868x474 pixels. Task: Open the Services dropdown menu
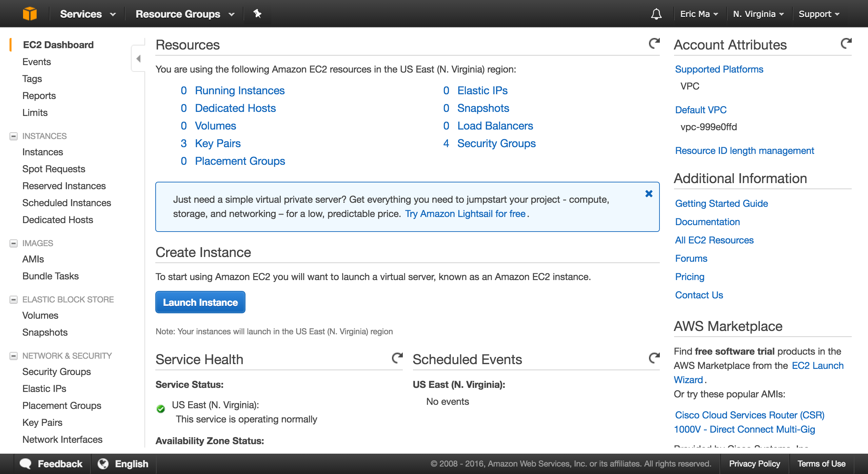click(x=88, y=14)
